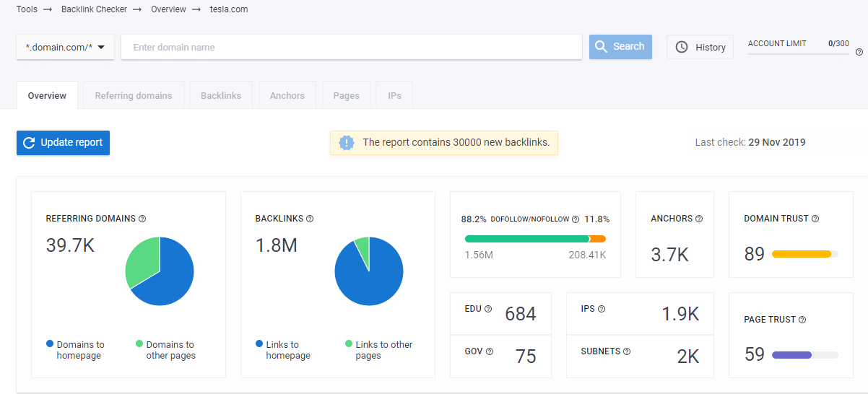
Task: Open search History
Action: [700, 47]
